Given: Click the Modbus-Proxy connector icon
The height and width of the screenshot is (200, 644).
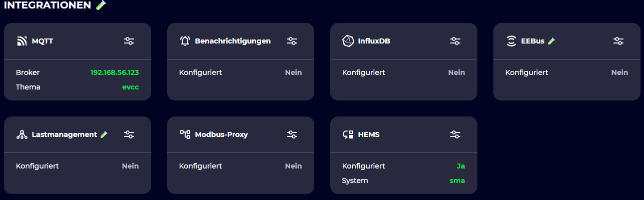Looking at the screenshot, I should pyautogui.click(x=185, y=134).
